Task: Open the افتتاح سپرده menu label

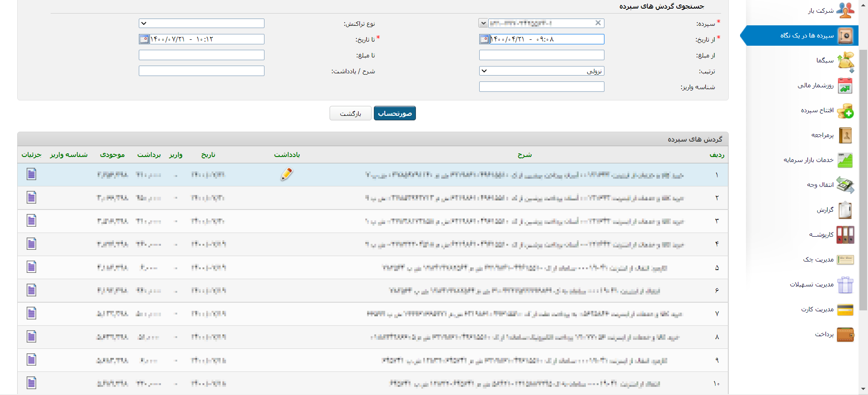Action: (817, 110)
